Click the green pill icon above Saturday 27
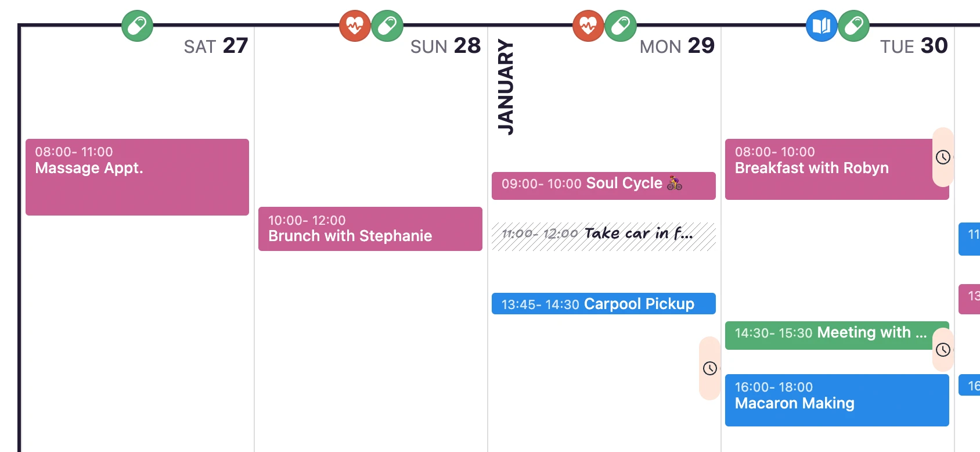The width and height of the screenshot is (980, 452). [x=138, y=26]
